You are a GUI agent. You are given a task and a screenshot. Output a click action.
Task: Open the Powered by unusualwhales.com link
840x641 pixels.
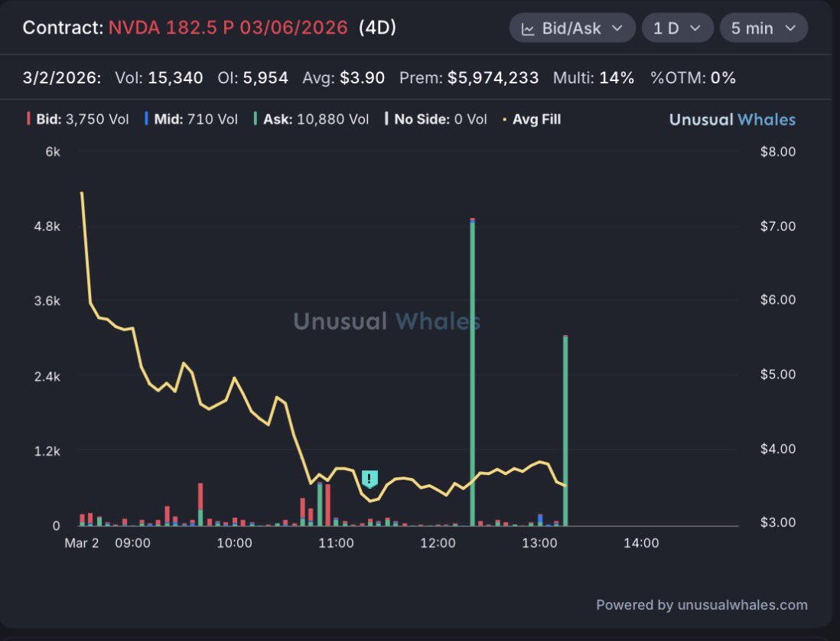coord(702,604)
